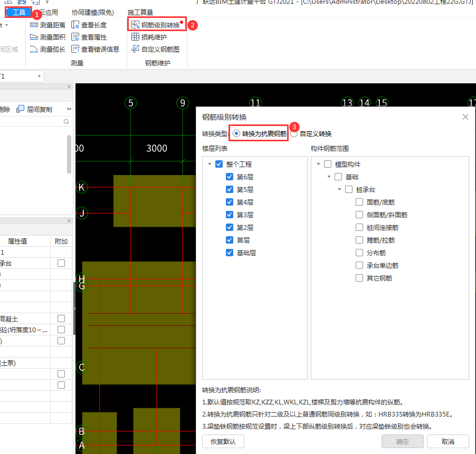Screen dimensions: 476x454
Task: Open 查看错误信息 tool
Action: tap(95, 50)
